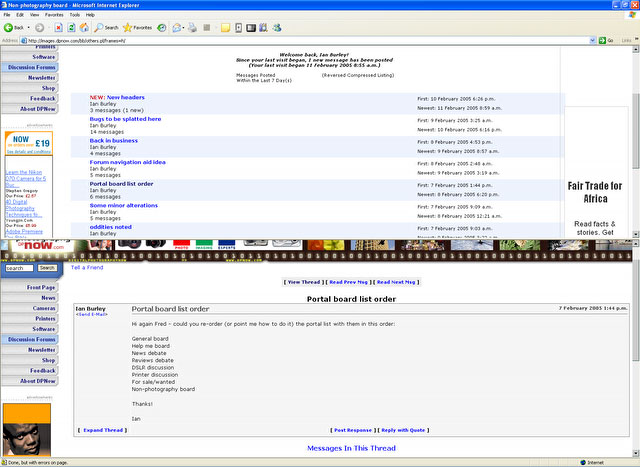Viewport: 640px width, 467px height.
Task: Open the 'Bugs to be splatted here' thread
Action: [125, 119]
